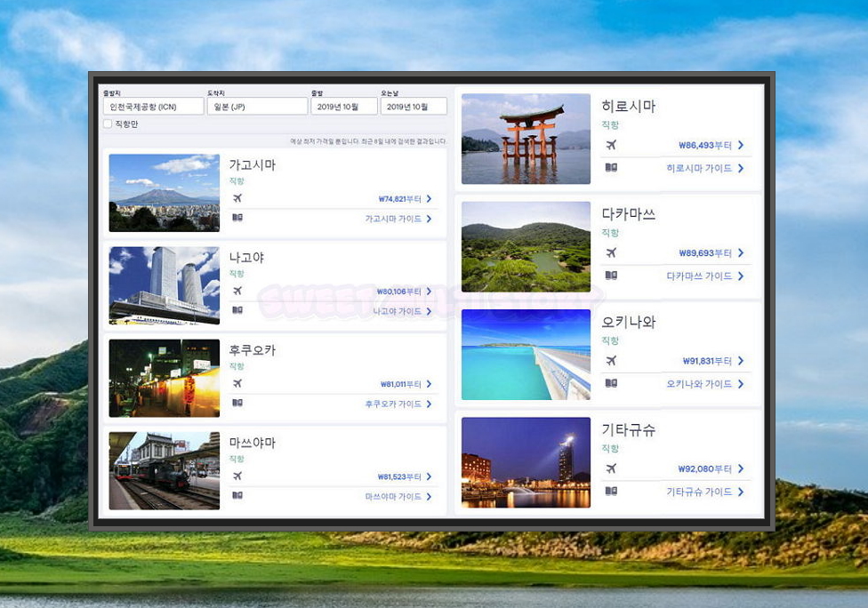Click the guide book icon for 오키나와
The width and height of the screenshot is (868, 608).
[611, 383]
